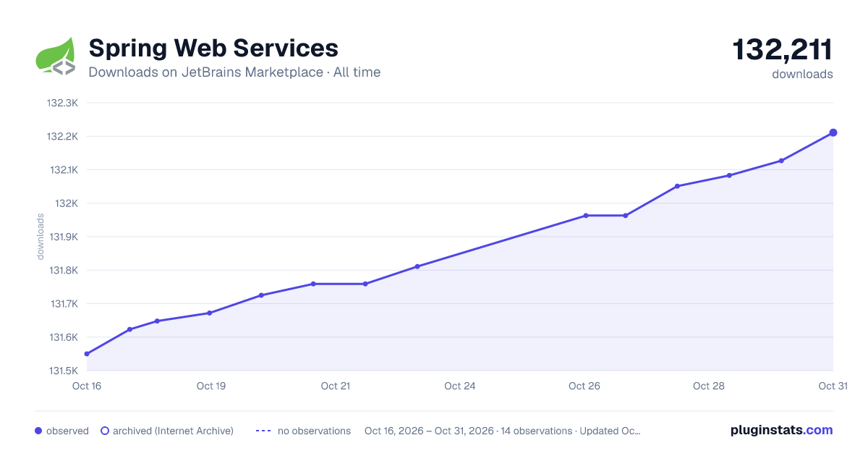Click the 131.5K y-axis label
The height and width of the screenshot is (456, 868).
pos(63,371)
